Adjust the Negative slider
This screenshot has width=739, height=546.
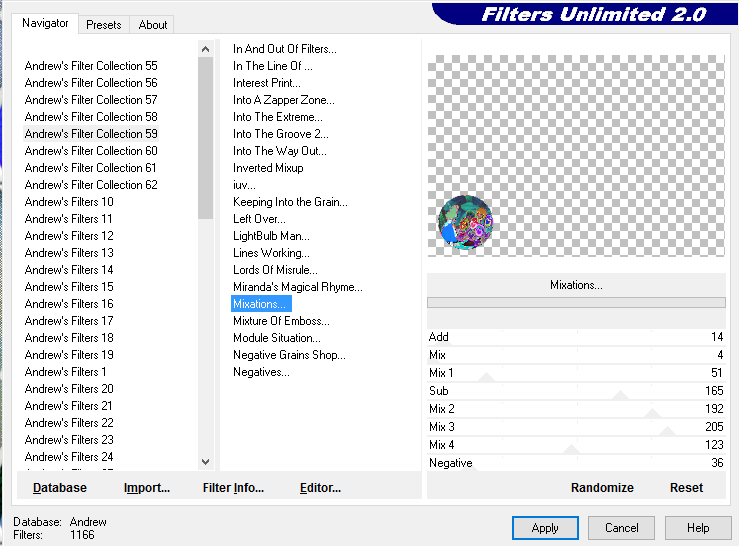(x=576, y=463)
